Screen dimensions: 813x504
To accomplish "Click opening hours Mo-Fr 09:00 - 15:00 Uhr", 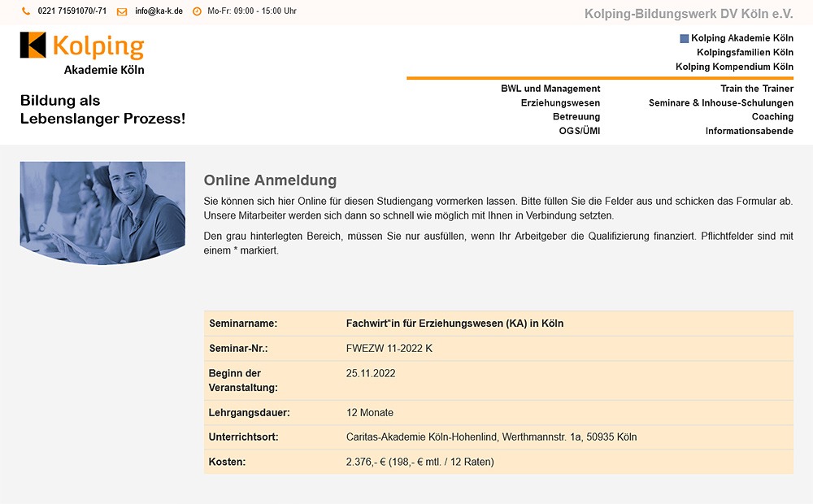I will (252, 11).
